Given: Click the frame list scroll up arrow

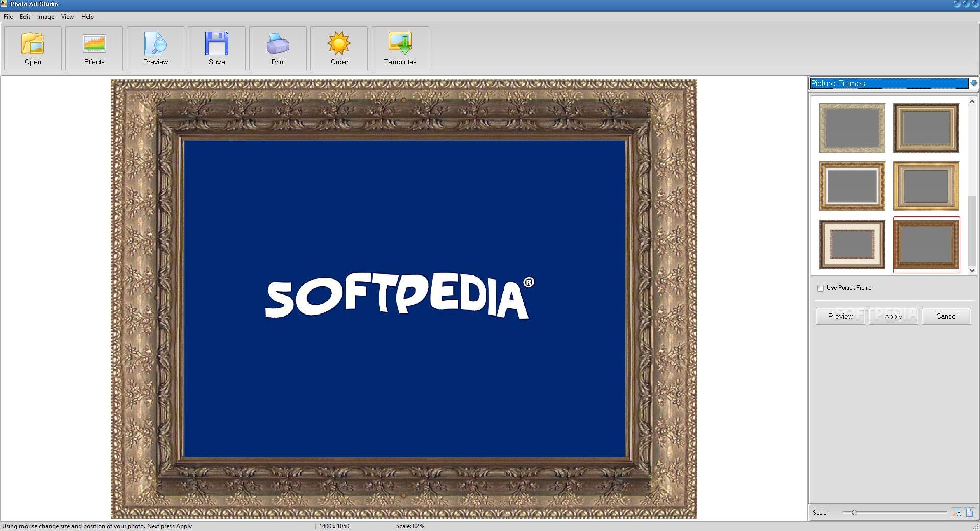Looking at the screenshot, I should (x=972, y=101).
